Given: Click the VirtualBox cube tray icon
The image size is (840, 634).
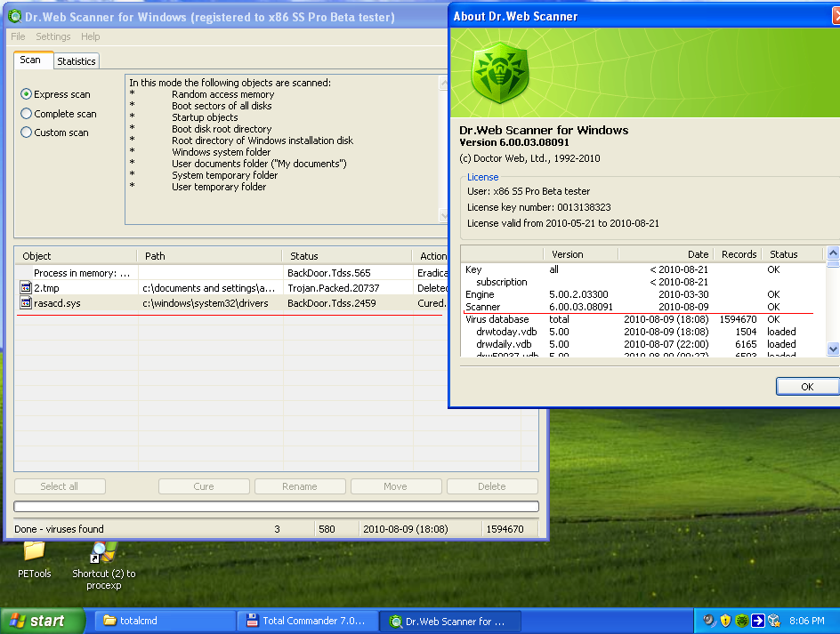Looking at the screenshot, I should pos(773,620).
